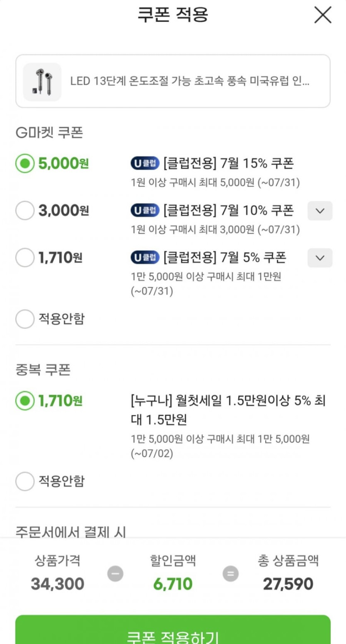
Task: Choose 적용안함 under G마켓 쿠폰
Action: pyautogui.click(x=25, y=319)
